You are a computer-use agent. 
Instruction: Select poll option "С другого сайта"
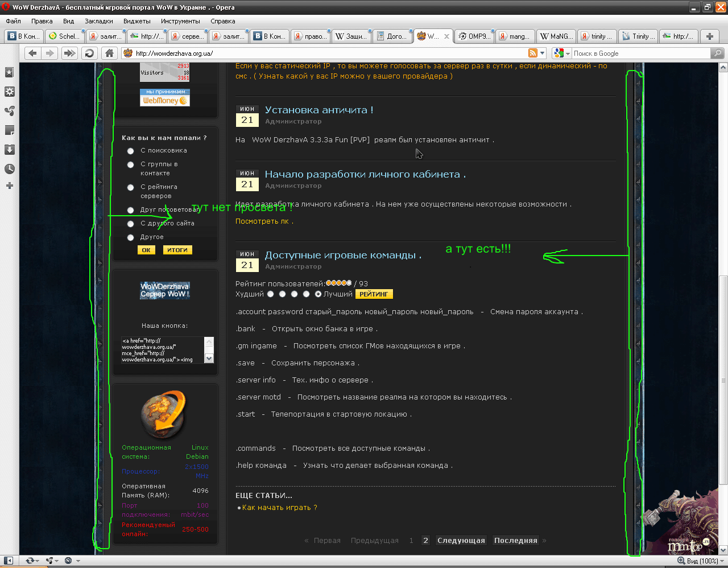tap(130, 224)
